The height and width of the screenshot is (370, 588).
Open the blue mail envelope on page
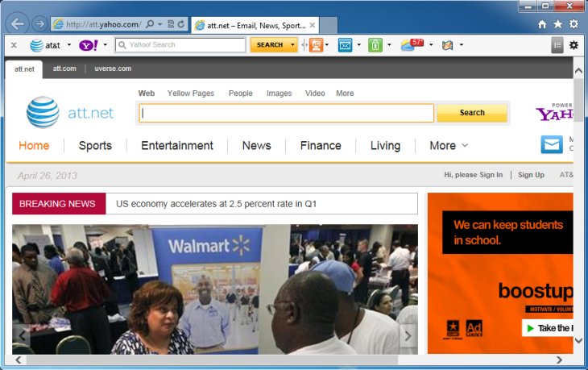pyautogui.click(x=552, y=144)
